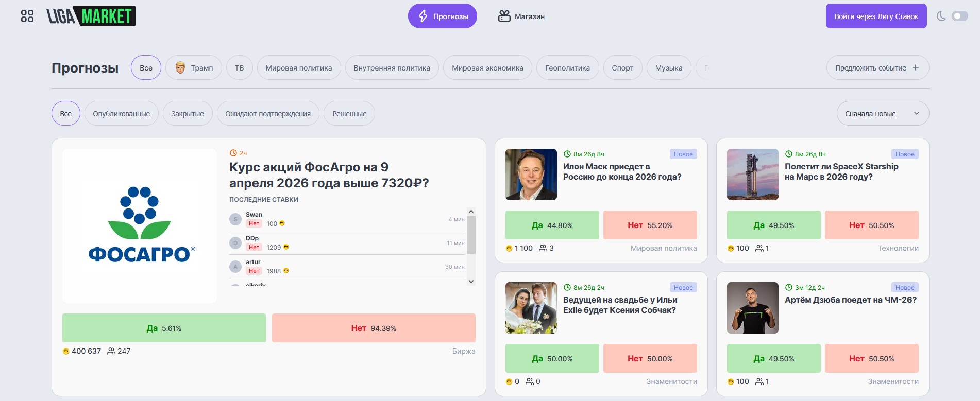Switch to the Прогнозы tab

pyautogui.click(x=442, y=16)
